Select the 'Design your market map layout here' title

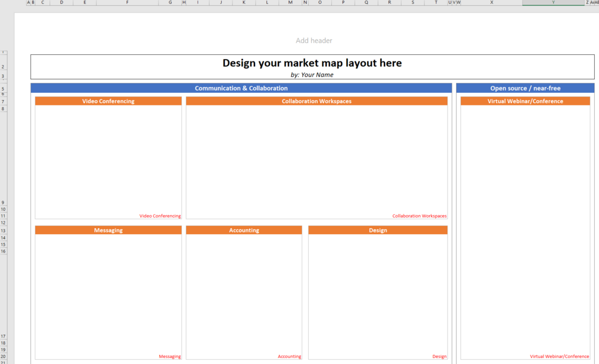click(x=312, y=63)
